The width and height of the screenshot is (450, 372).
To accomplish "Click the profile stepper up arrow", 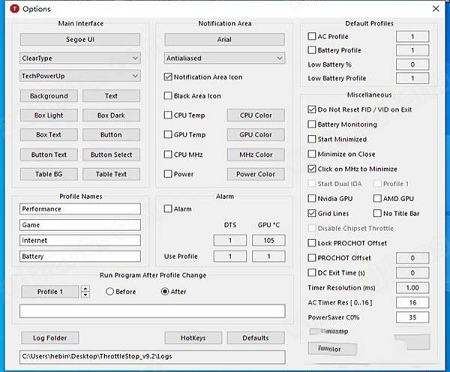I will 86,289.
